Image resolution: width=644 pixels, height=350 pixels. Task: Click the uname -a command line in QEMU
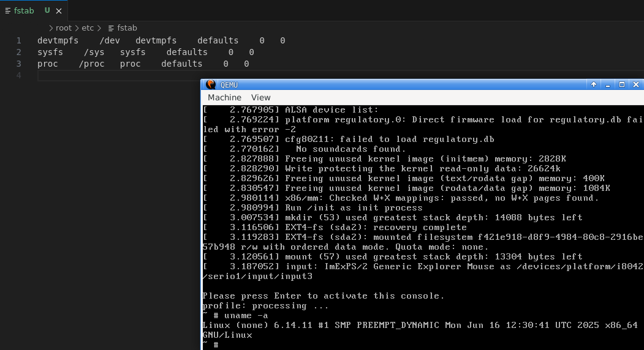click(235, 316)
